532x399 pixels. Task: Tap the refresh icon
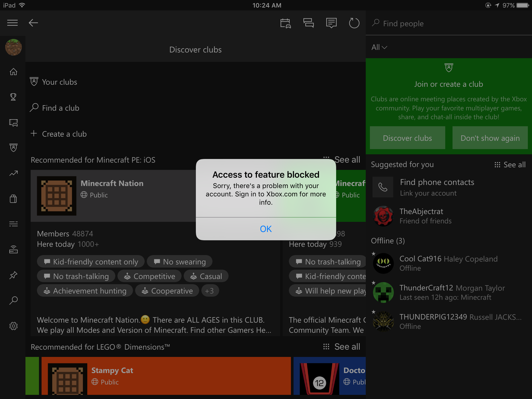[354, 23]
